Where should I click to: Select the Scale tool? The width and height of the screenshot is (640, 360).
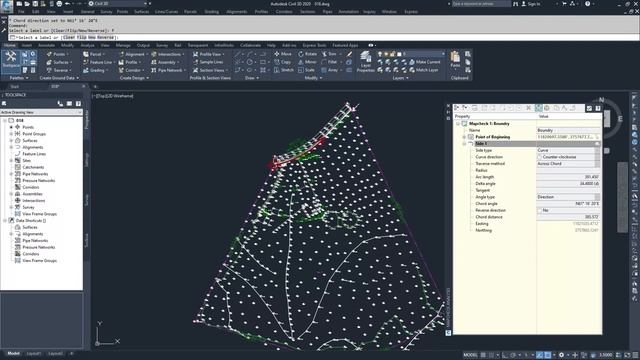pyautogui.click(x=307, y=70)
